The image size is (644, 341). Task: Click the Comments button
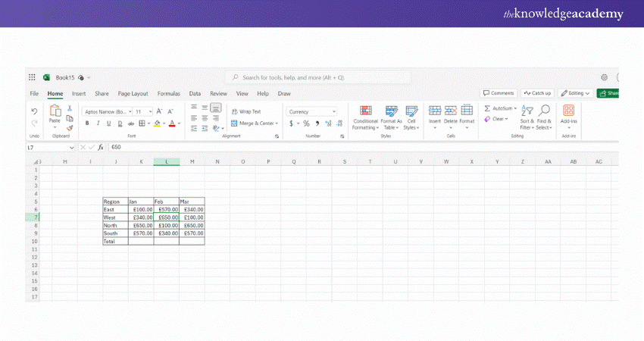499,93
